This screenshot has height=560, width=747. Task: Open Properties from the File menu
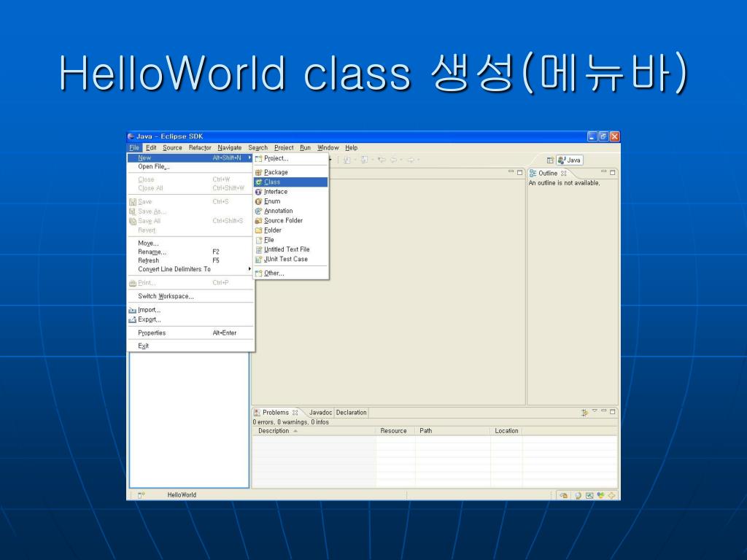[190, 332]
